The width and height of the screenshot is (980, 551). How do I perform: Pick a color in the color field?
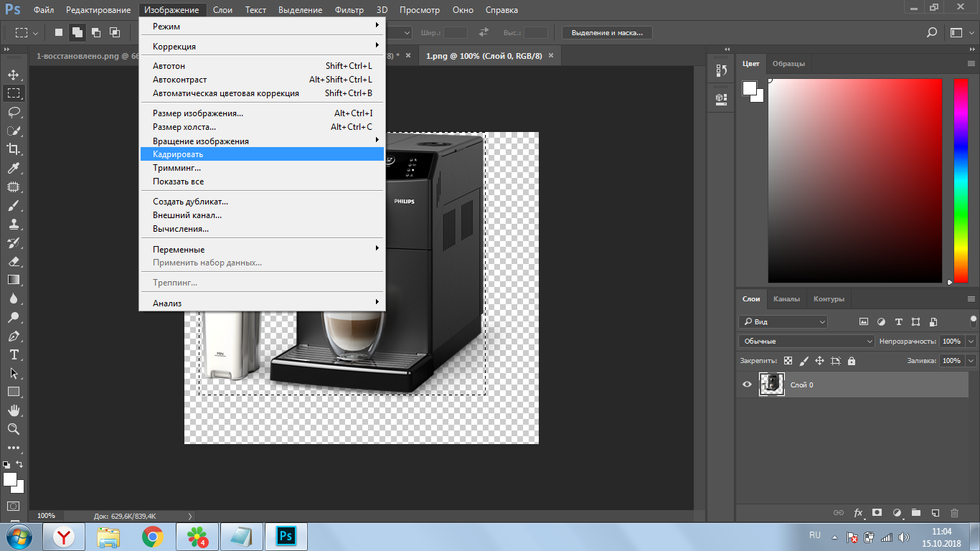pos(854,180)
